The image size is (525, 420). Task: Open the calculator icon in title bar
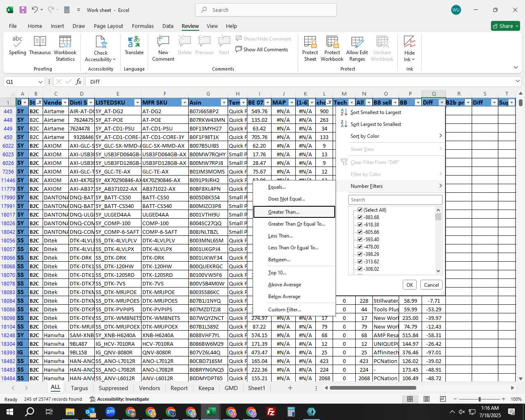pyautogui.click(x=67, y=10)
